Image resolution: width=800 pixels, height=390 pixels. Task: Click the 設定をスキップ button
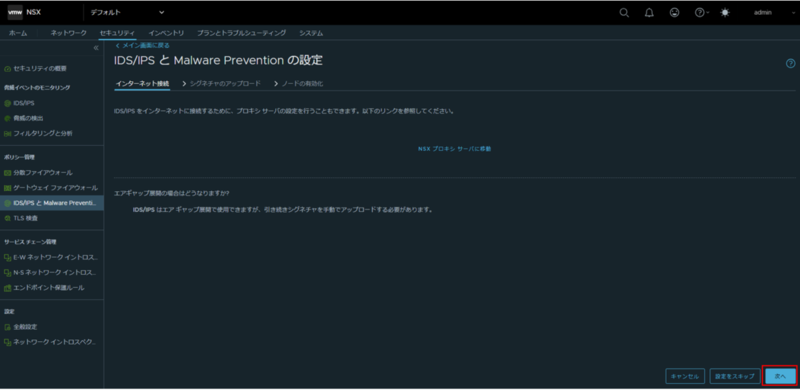click(735, 376)
